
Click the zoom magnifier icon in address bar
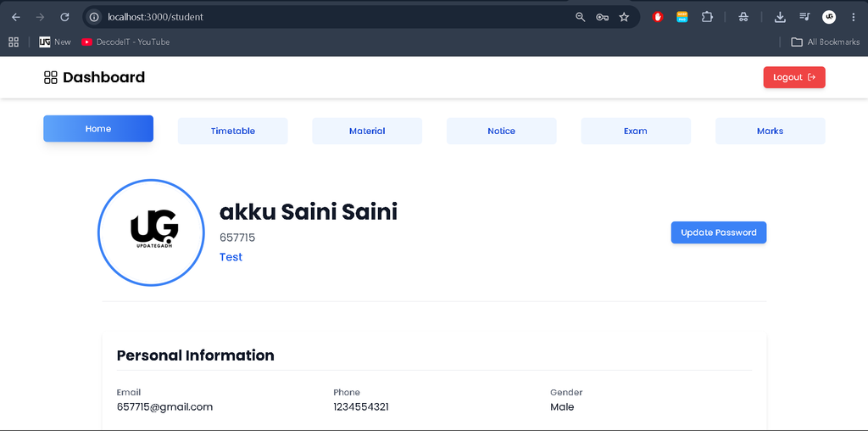click(580, 17)
